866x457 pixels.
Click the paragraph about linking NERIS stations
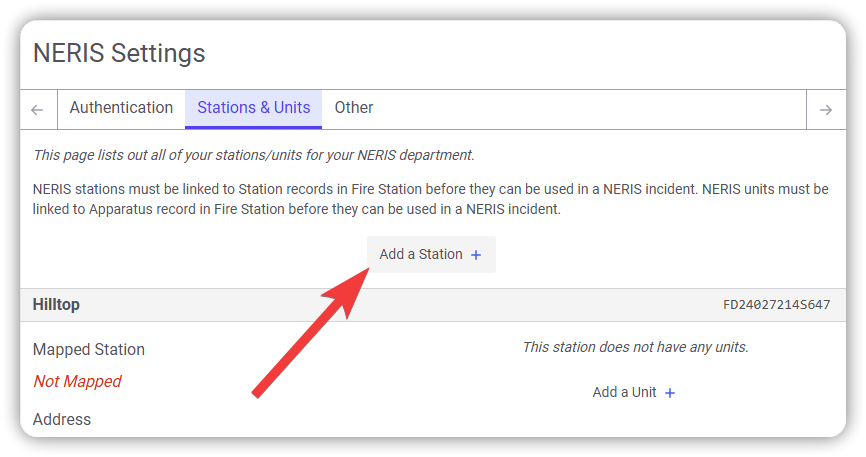430,199
